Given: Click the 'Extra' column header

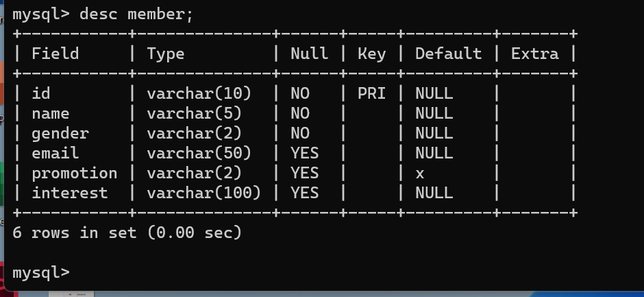Looking at the screenshot, I should pyautogui.click(x=535, y=54).
